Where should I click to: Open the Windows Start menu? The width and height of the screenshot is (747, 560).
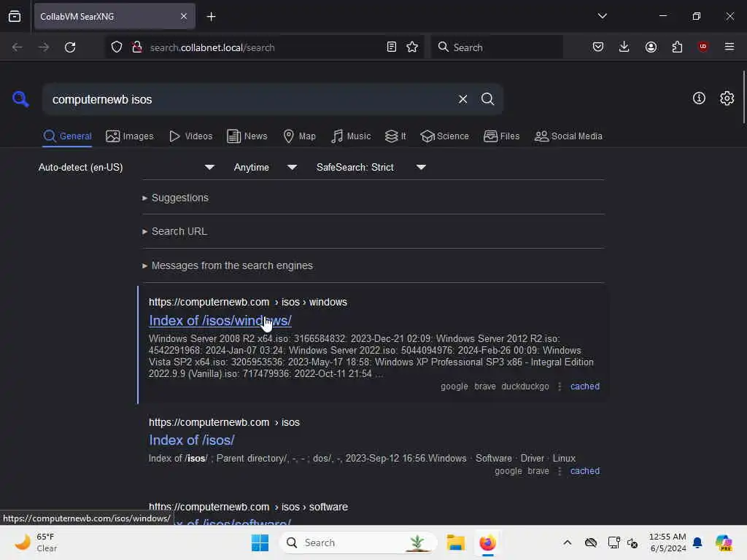pos(260,542)
